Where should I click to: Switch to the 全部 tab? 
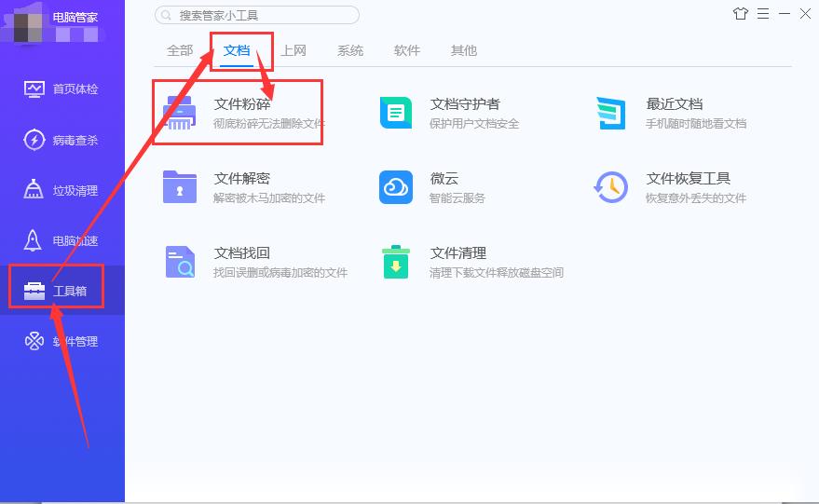pos(180,50)
